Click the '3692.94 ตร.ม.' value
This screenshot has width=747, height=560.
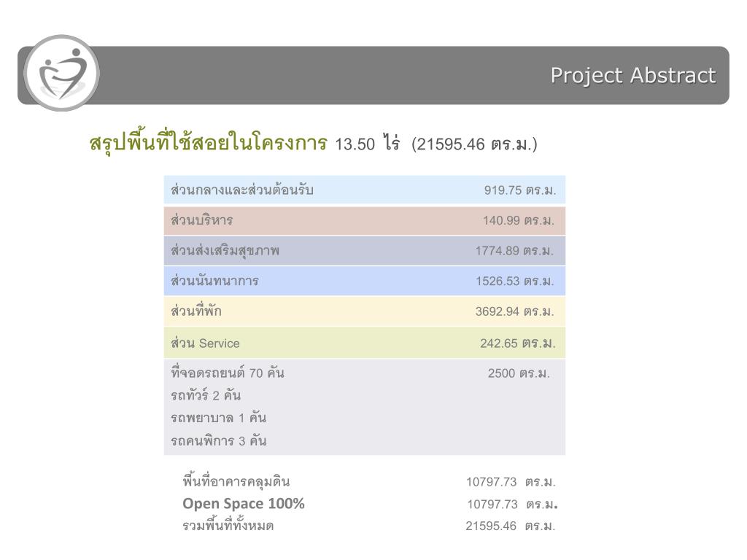click(514, 312)
